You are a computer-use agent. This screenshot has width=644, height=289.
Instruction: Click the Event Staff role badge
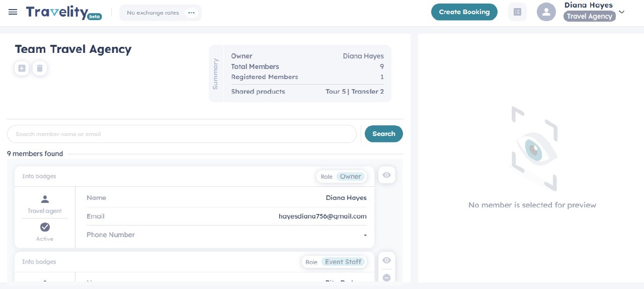click(x=343, y=262)
